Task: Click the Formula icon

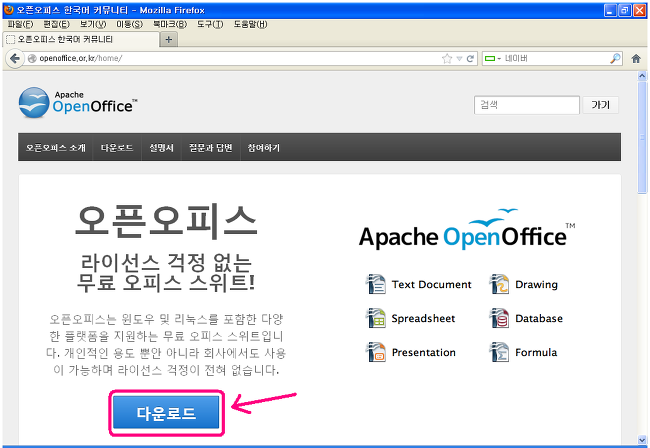Action: point(499,352)
